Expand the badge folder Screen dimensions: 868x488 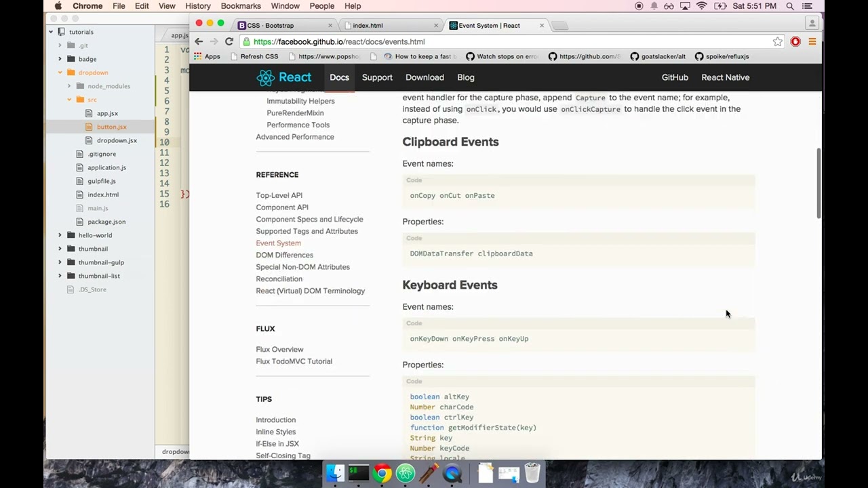point(60,59)
